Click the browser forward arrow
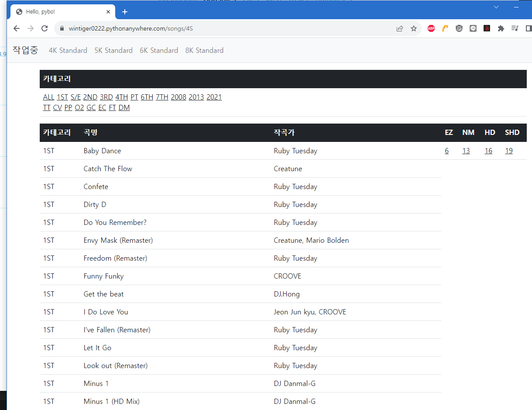Image resolution: width=532 pixels, height=410 pixels. pos(31,28)
